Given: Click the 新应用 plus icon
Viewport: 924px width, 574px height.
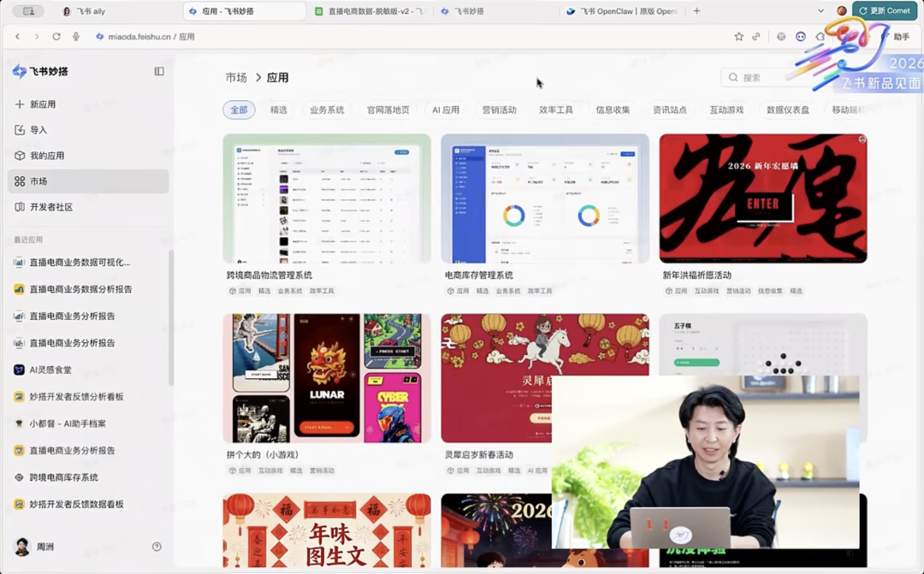Looking at the screenshot, I should tap(20, 104).
